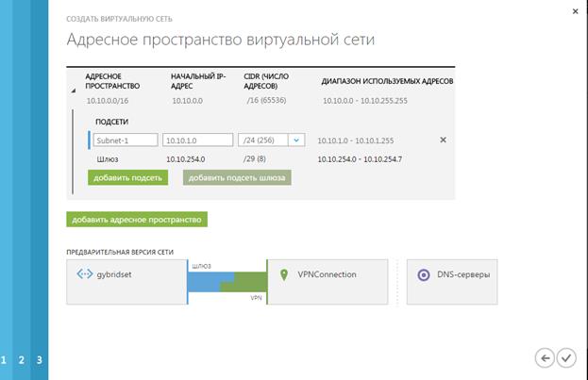Click the address space starting IP 10.10.0.0
Screen dimensions: 588x380
(187, 101)
